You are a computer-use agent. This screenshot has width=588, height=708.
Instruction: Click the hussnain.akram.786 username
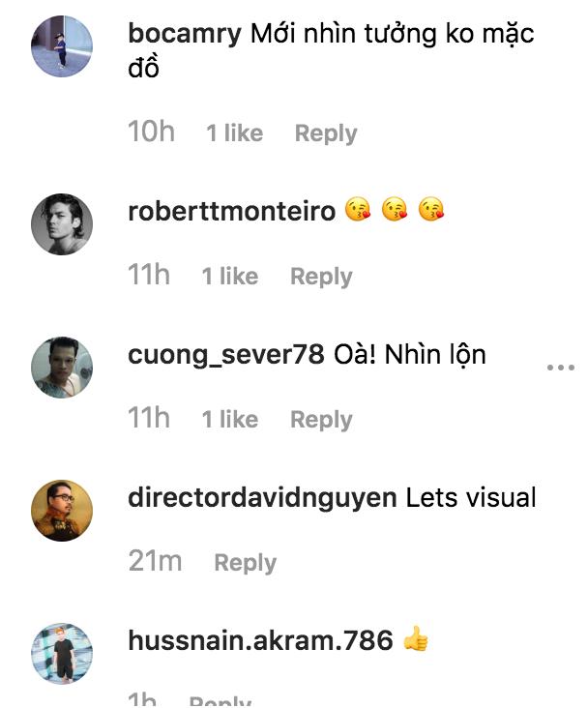tap(260, 639)
